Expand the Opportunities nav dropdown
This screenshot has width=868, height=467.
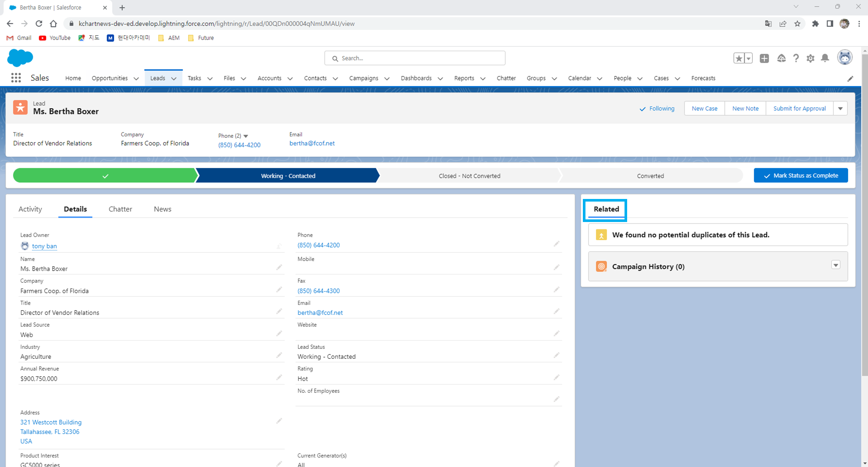tap(136, 79)
